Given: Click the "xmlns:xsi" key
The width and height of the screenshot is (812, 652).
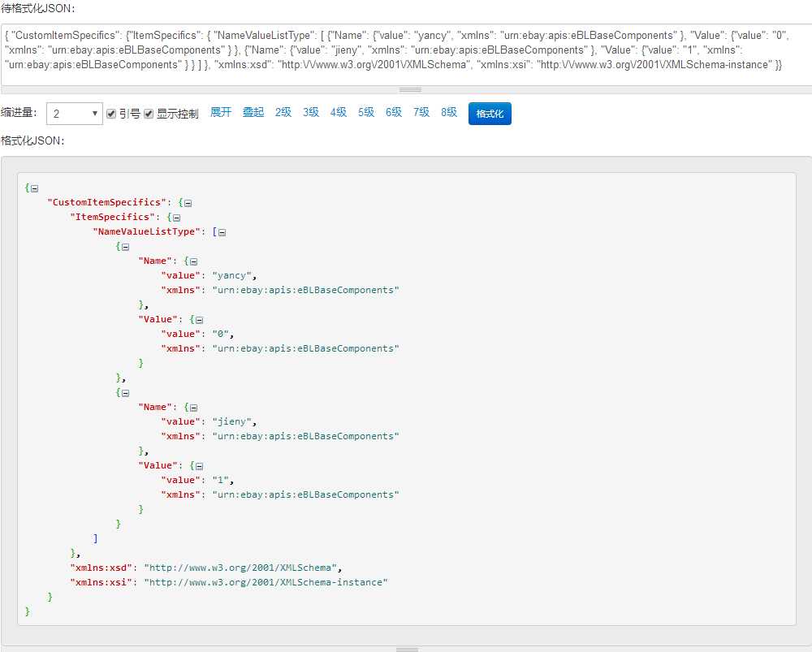Looking at the screenshot, I should click(x=101, y=582).
